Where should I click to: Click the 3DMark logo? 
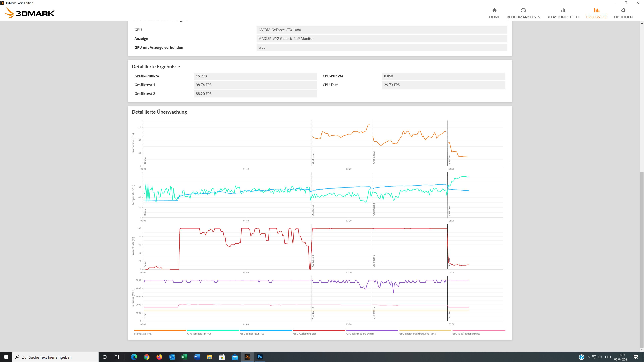point(30,13)
